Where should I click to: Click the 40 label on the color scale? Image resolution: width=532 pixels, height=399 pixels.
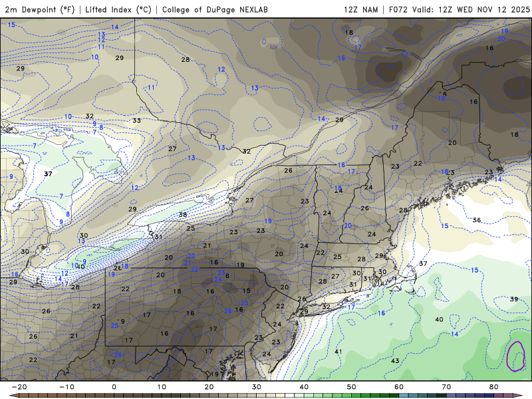point(304,387)
